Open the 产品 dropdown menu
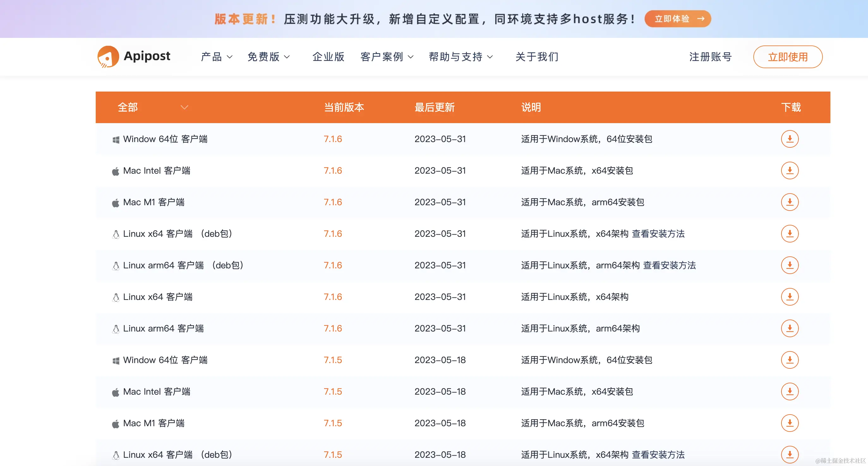Image resolution: width=868 pixels, height=466 pixels. click(x=216, y=57)
